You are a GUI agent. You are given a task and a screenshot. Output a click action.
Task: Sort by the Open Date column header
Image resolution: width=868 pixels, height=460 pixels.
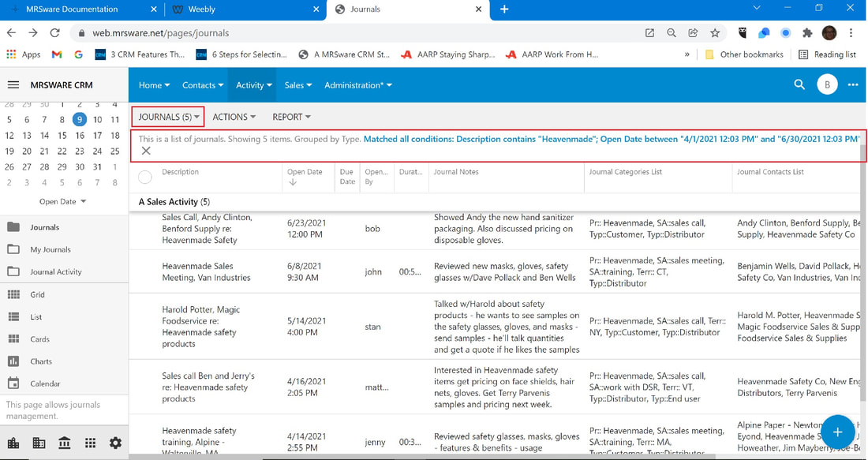coord(305,176)
